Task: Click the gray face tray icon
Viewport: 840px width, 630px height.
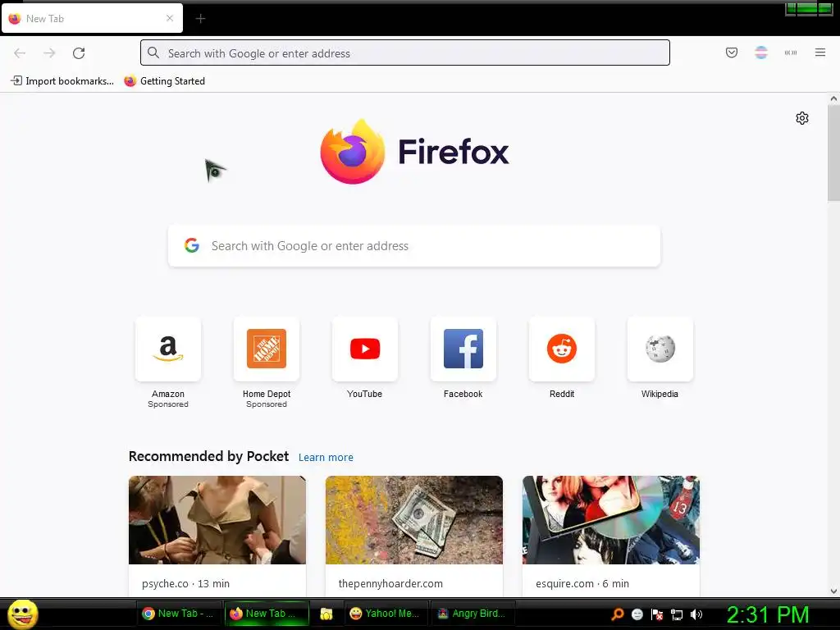Action: 637,614
